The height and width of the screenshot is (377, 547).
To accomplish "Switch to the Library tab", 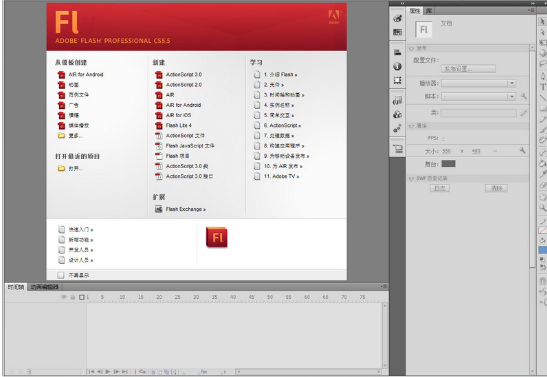I will [x=429, y=11].
